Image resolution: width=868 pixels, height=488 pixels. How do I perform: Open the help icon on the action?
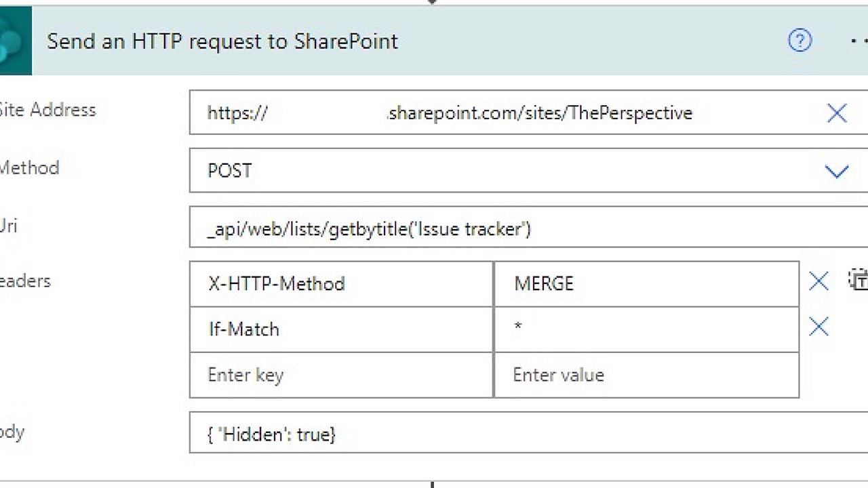[800, 41]
